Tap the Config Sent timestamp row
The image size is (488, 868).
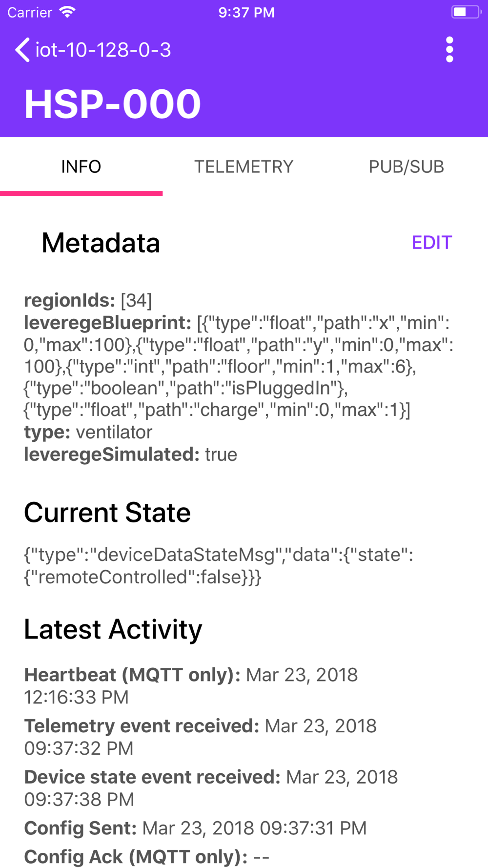click(195, 828)
